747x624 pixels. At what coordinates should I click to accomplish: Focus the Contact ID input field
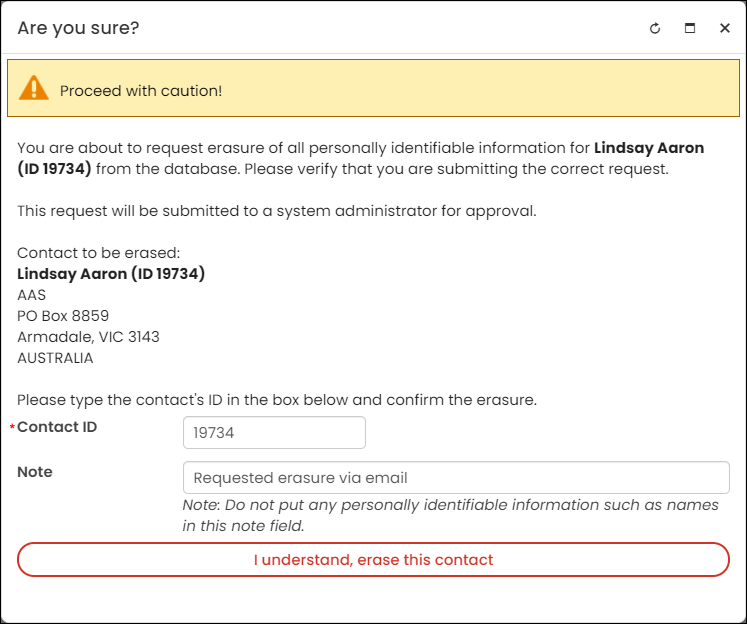pos(274,433)
